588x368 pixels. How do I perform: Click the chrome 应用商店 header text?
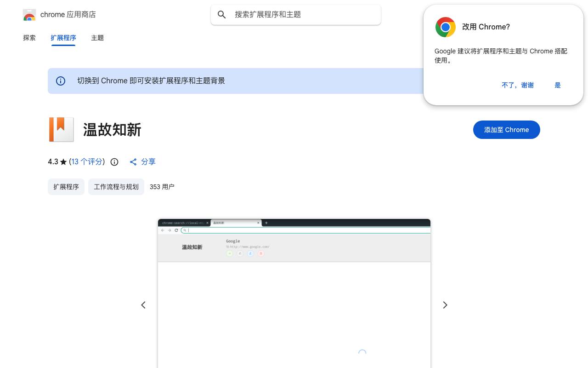pyautogui.click(x=68, y=15)
